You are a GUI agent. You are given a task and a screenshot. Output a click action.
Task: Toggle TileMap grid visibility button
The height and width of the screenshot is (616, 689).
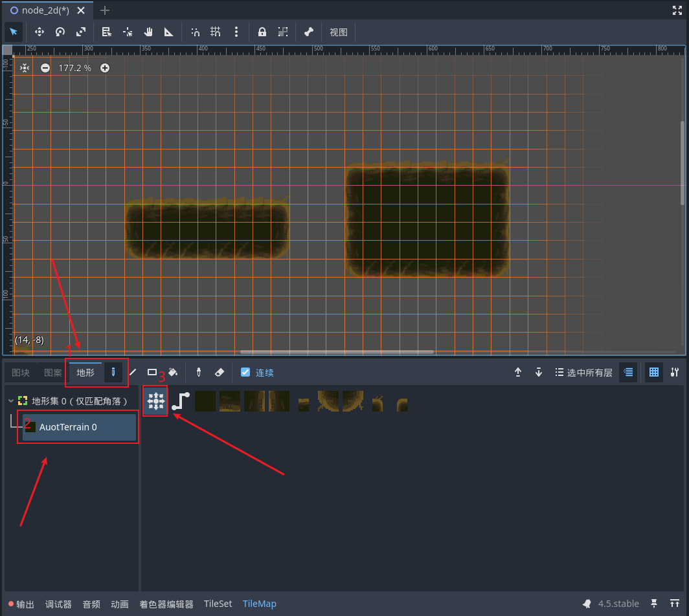click(654, 372)
